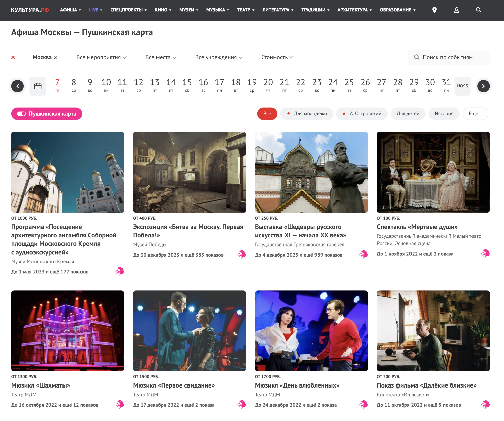This screenshot has height=421, width=504.
Task: Expand the СПЕЦПРОЕКТЫ menu
Action: (x=128, y=10)
